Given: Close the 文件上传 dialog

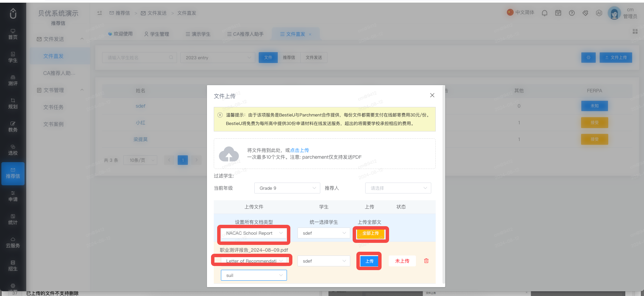Looking at the screenshot, I should click(432, 95).
